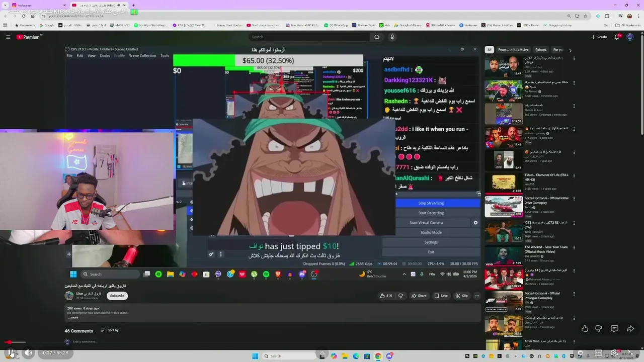Open the YouTube account avatar menu
The height and width of the screenshot is (362, 644).
point(630,37)
